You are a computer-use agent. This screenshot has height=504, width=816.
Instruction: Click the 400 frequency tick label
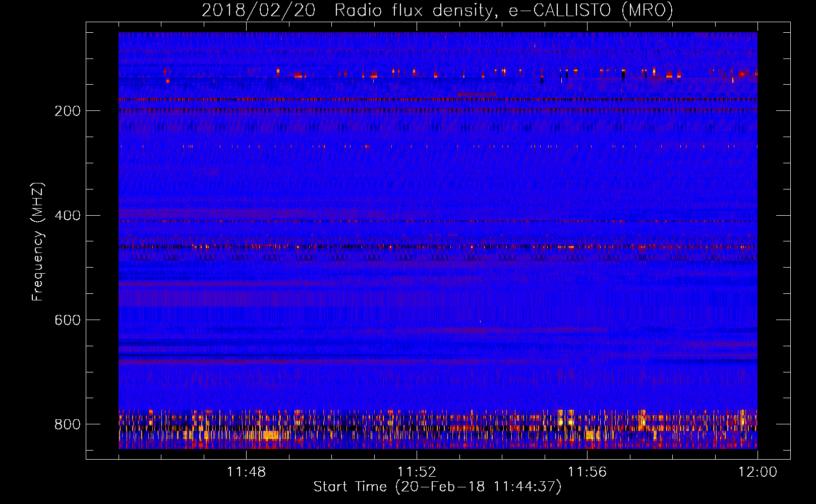(68, 216)
